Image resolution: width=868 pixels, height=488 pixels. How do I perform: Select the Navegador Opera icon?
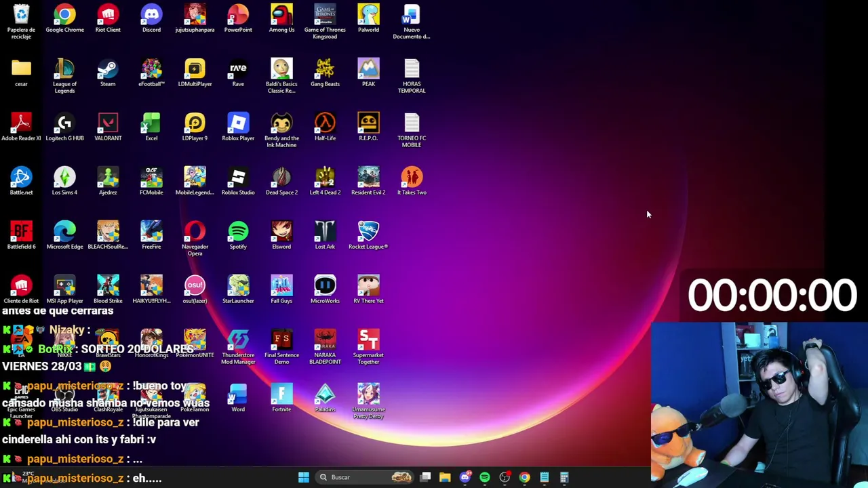click(x=195, y=238)
